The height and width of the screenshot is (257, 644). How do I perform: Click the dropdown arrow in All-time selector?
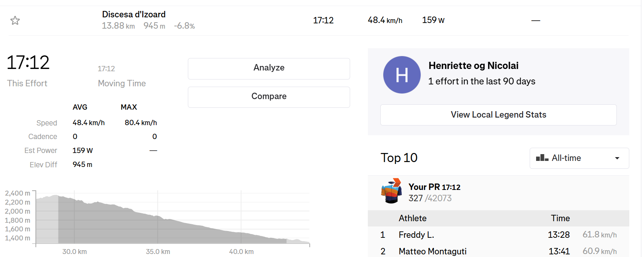pos(617,158)
